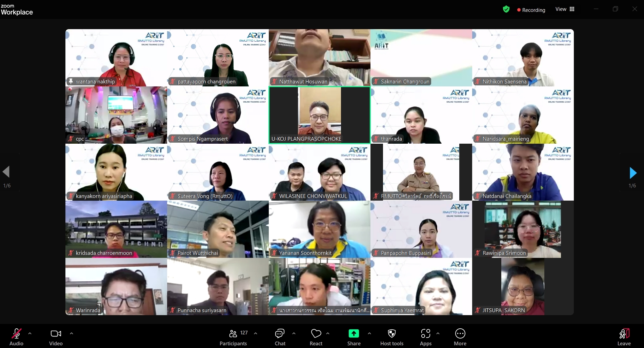Expand the Share options caret
This screenshot has width=644, height=348.
tap(369, 333)
